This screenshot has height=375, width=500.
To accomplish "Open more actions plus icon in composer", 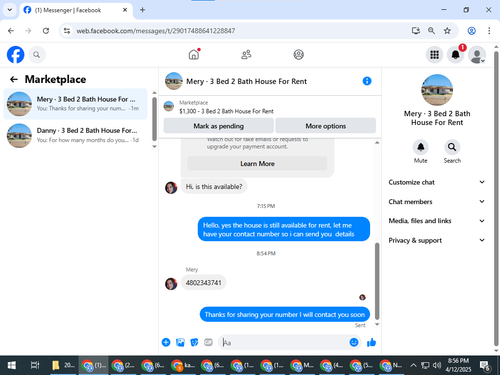I will (166, 342).
